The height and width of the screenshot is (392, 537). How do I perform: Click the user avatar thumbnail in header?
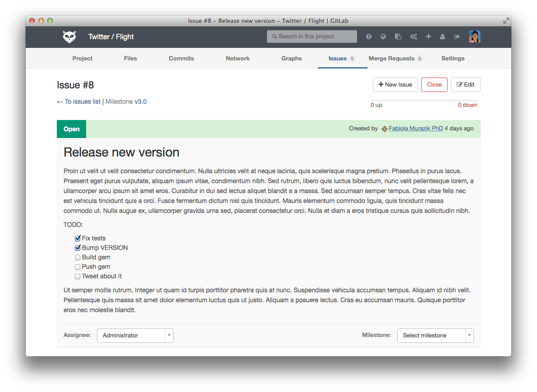(x=474, y=37)
